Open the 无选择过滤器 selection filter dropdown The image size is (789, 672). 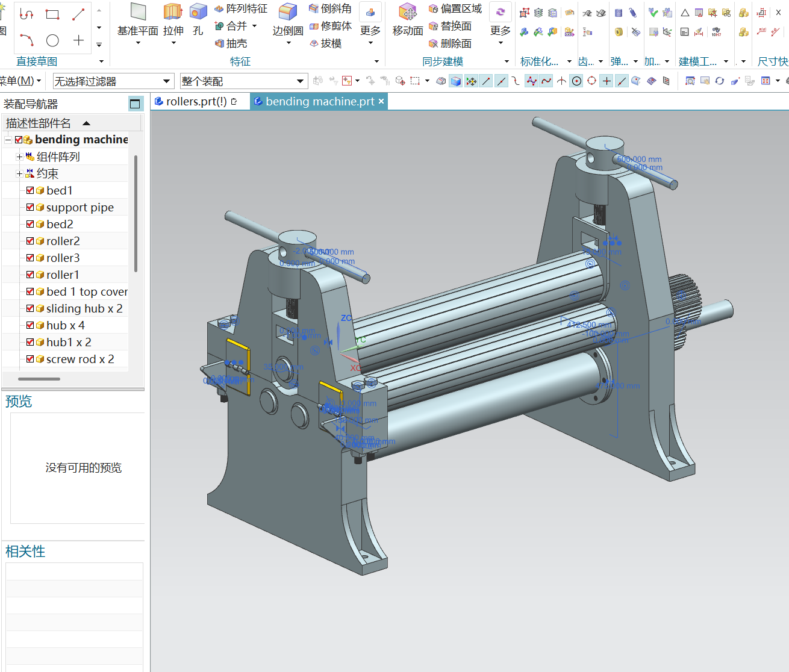coord(166,81)
